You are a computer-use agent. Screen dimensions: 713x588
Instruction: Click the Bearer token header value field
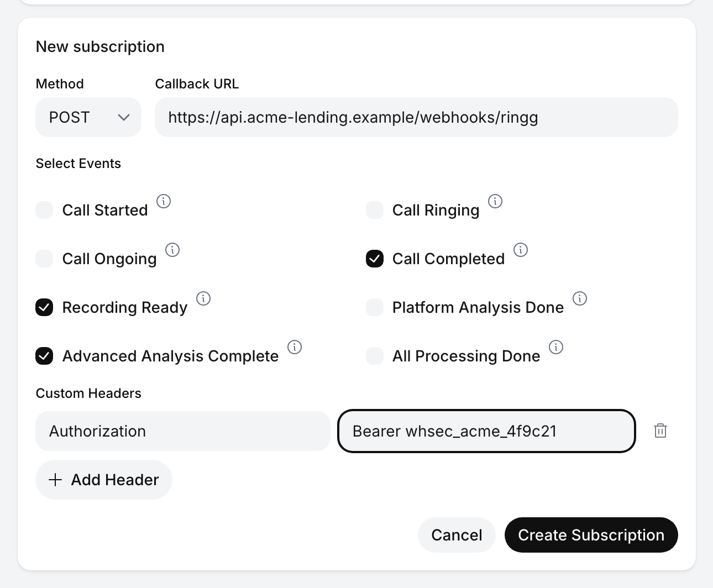tap(486, 431)
